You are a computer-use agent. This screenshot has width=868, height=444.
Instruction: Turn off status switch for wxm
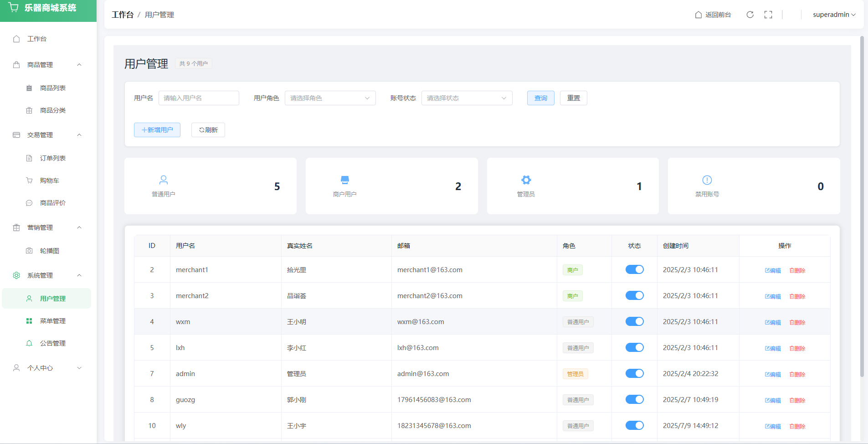tap(634, 321)
